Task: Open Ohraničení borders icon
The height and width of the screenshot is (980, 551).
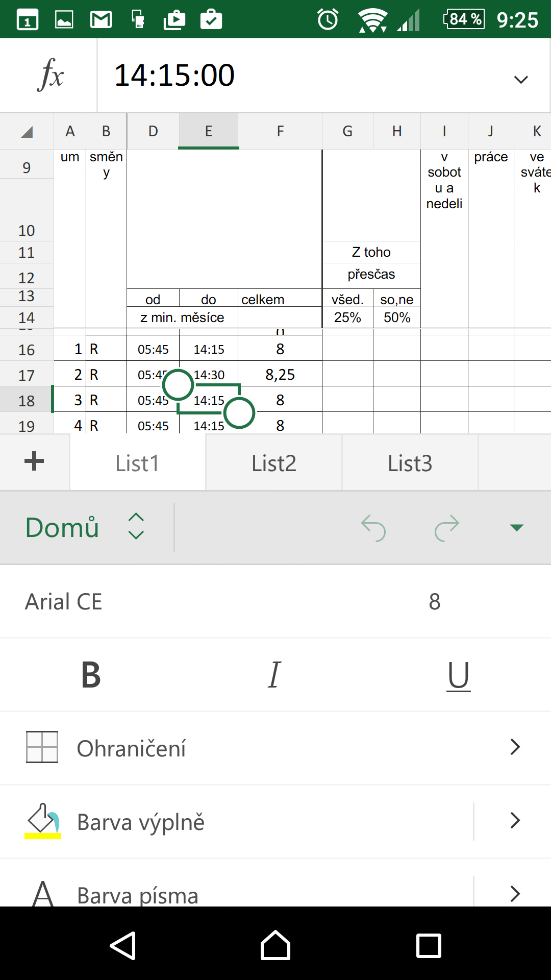Action: [42, 747]
